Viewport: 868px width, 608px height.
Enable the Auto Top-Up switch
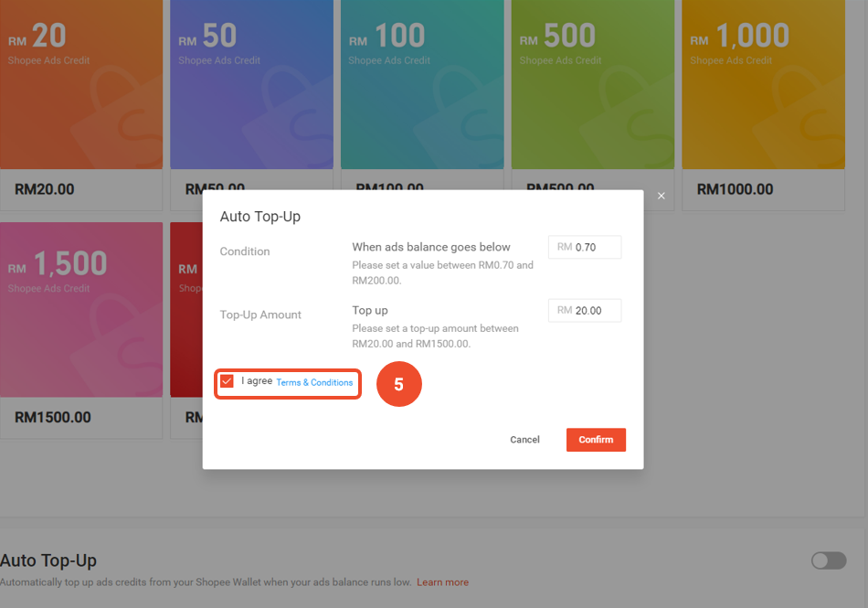click(829, 560)
